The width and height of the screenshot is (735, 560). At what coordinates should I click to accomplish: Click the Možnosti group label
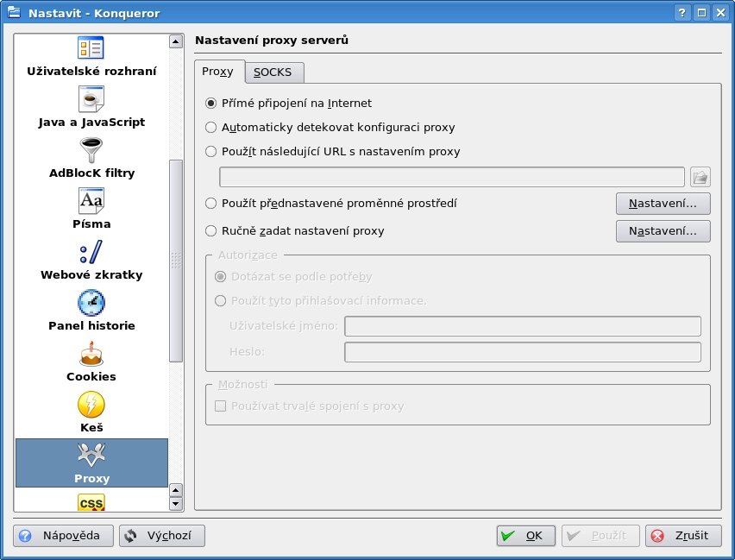click(242, 385)
